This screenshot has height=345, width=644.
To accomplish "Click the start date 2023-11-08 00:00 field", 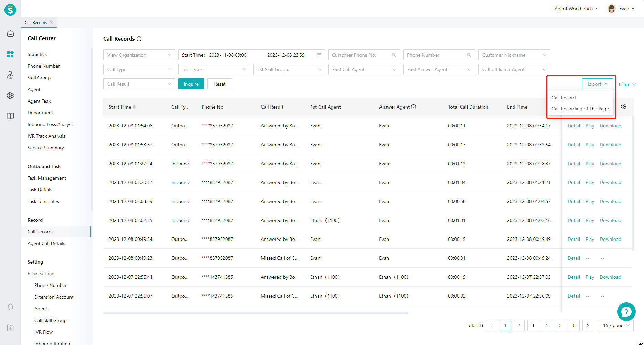I will coord(228,55).
